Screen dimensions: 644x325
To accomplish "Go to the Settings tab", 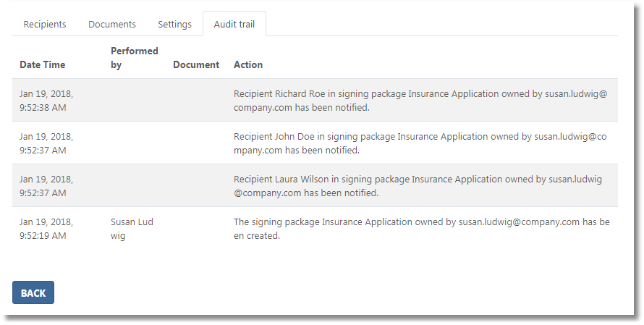I will (x=174, y=24).
